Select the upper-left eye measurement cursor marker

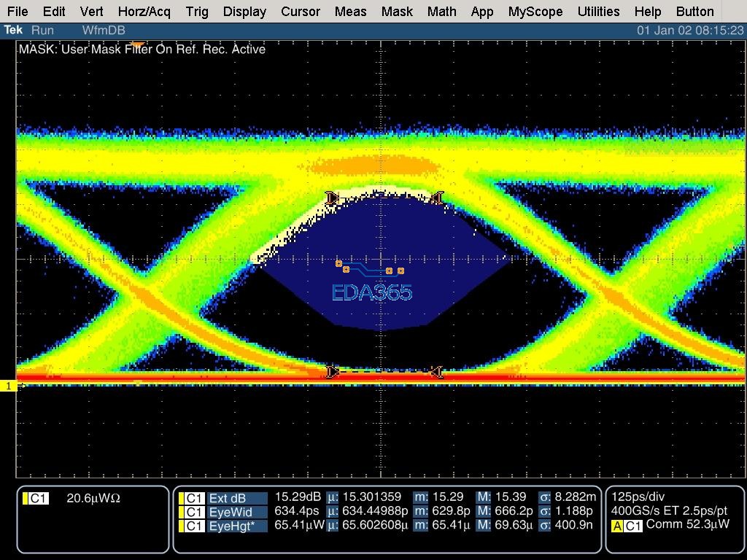click(332, 197)
